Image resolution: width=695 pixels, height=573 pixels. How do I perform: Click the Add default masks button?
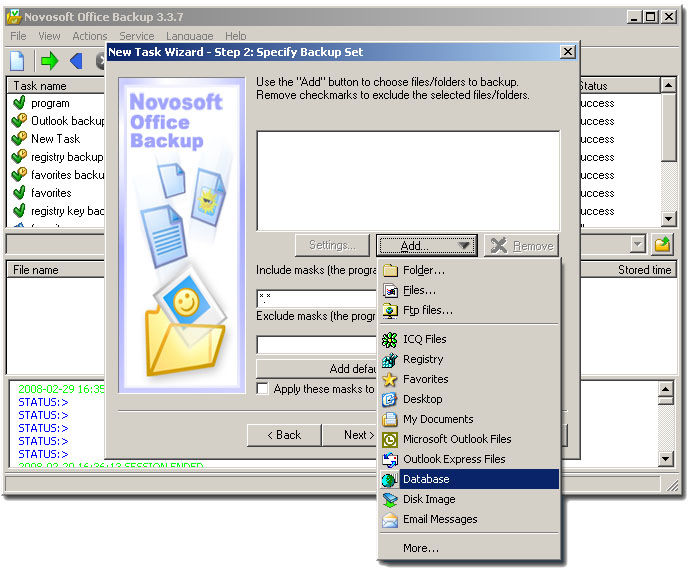point(316,369)
